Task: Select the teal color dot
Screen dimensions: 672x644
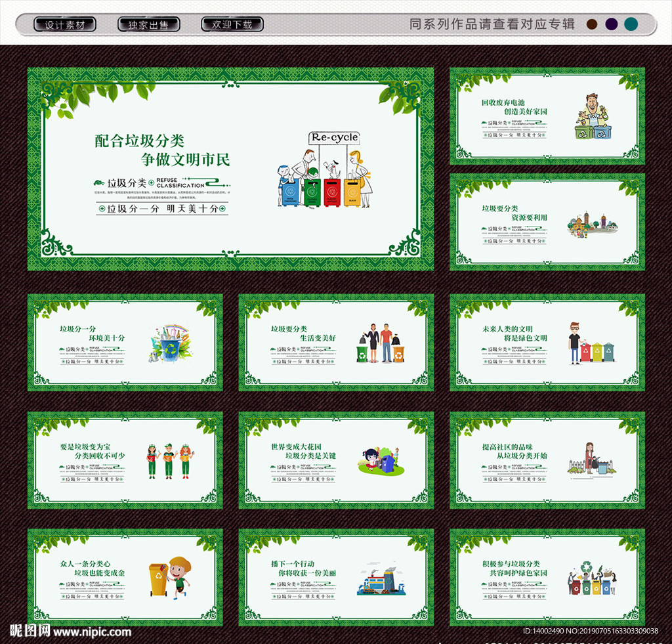Action: tap(631, 25)
